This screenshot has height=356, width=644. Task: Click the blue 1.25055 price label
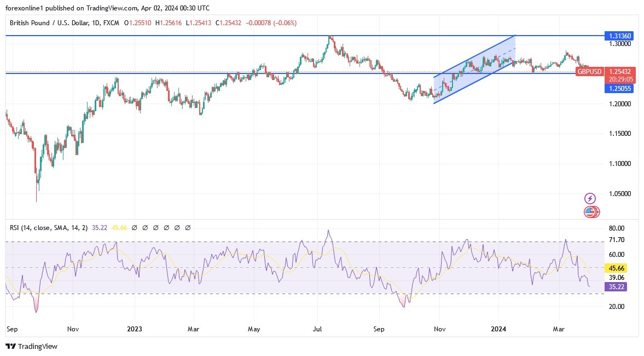[619, 89]
